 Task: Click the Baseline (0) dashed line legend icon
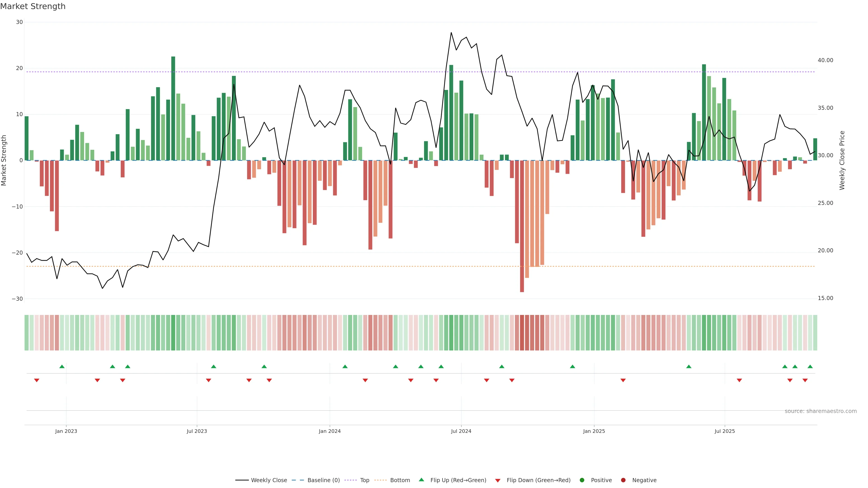[x=298, y=480]
